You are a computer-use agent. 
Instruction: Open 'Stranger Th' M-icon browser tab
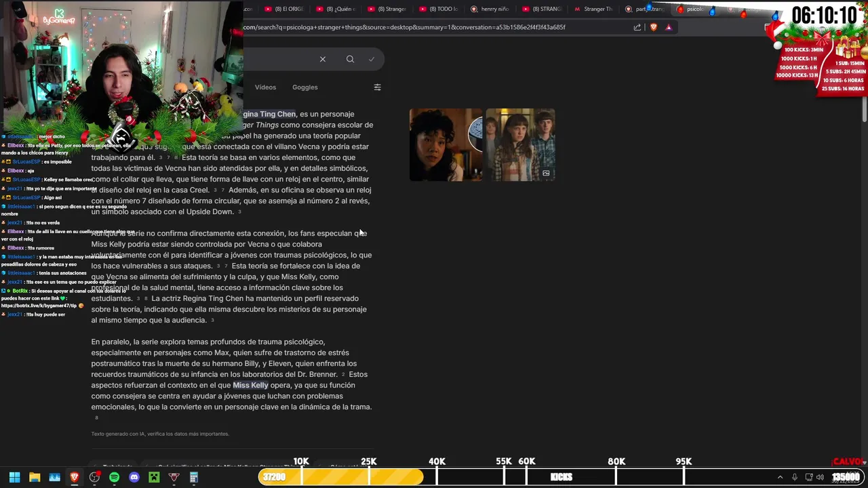coord(594,9)
